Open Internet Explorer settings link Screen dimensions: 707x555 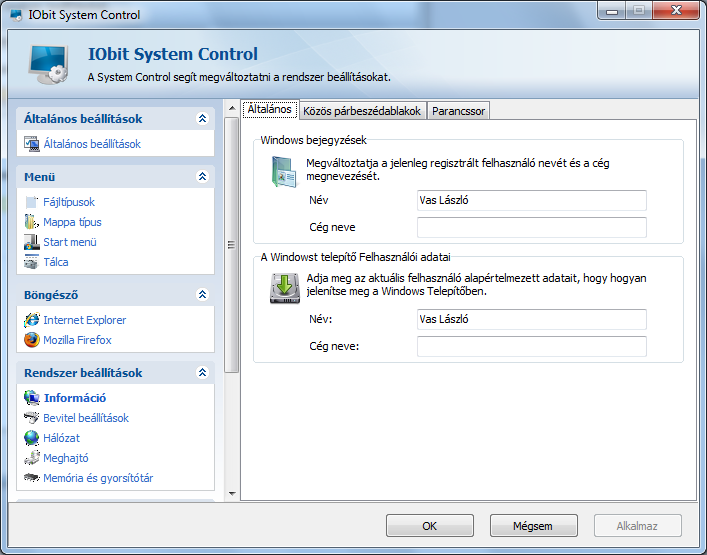click(84, 320)
